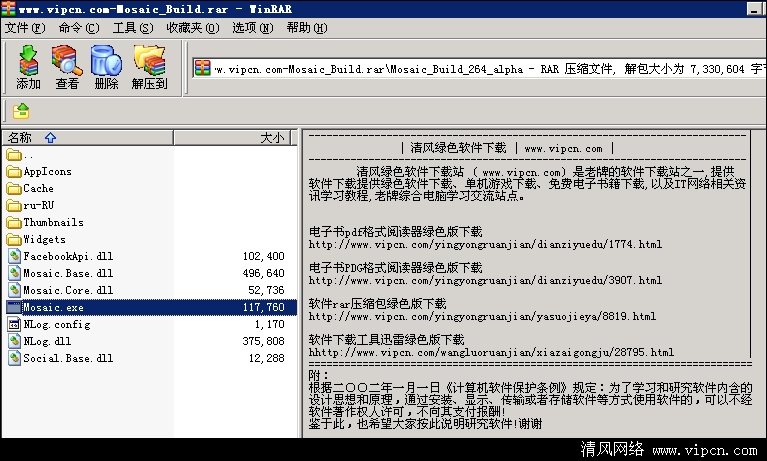Image resolution: width=767 pixels, height=461 pixels.
Task: Open the Commands (命令) menu
Action: pyautogui.click(x=79, y=28)
